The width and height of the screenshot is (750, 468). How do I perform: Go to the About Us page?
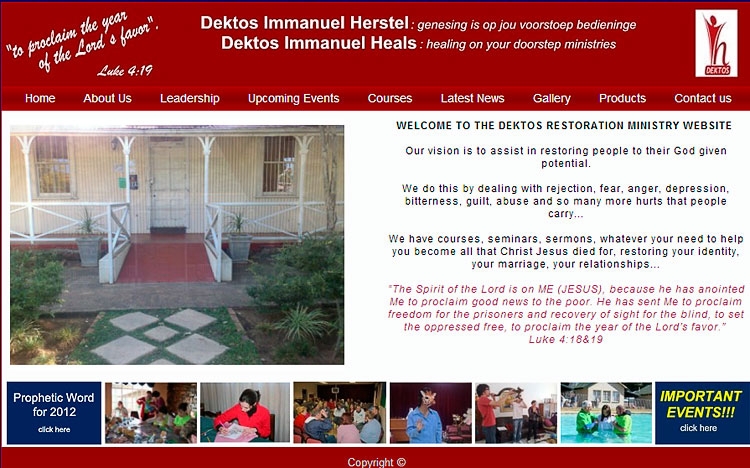107,98
